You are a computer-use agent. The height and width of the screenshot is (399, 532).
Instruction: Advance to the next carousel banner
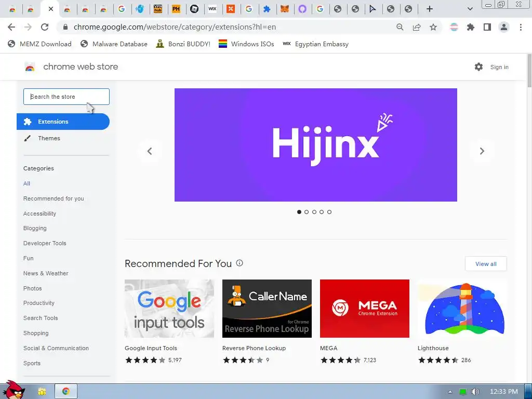[x=482, y=151]
